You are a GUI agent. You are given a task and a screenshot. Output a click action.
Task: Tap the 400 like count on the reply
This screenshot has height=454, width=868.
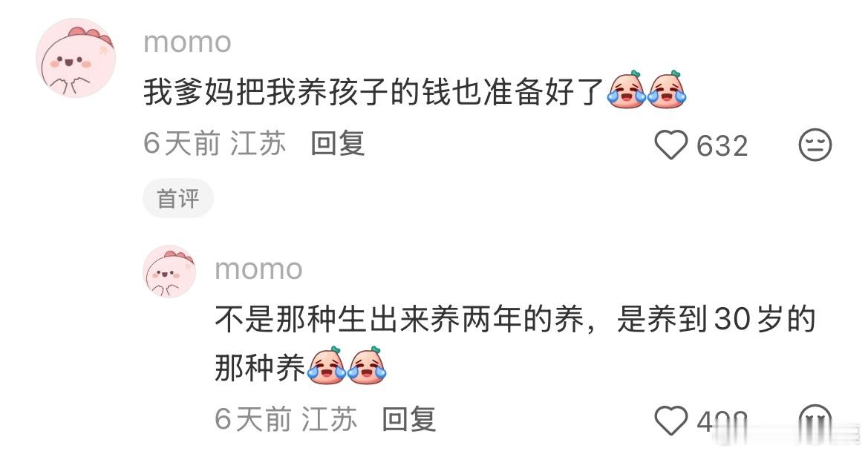pos(722,421)
